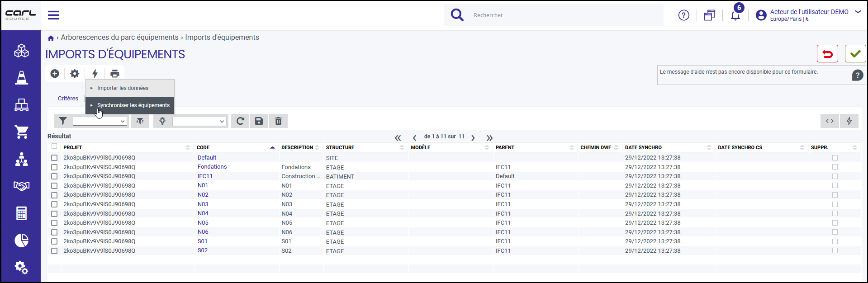This screenshot has width=868, height=283.
Task: Open the lightbulb view dropdown
Action: point(199,121)
